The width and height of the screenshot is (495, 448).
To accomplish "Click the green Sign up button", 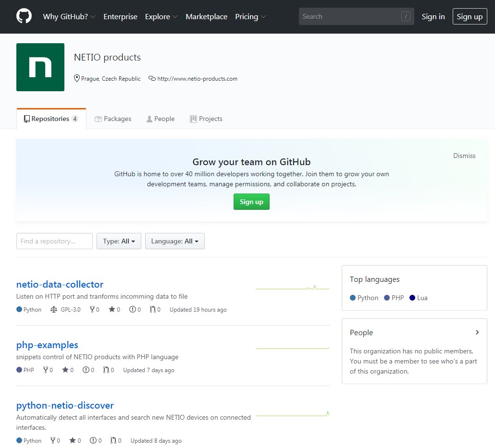I will pyautogui.click(x=251, y=202).
